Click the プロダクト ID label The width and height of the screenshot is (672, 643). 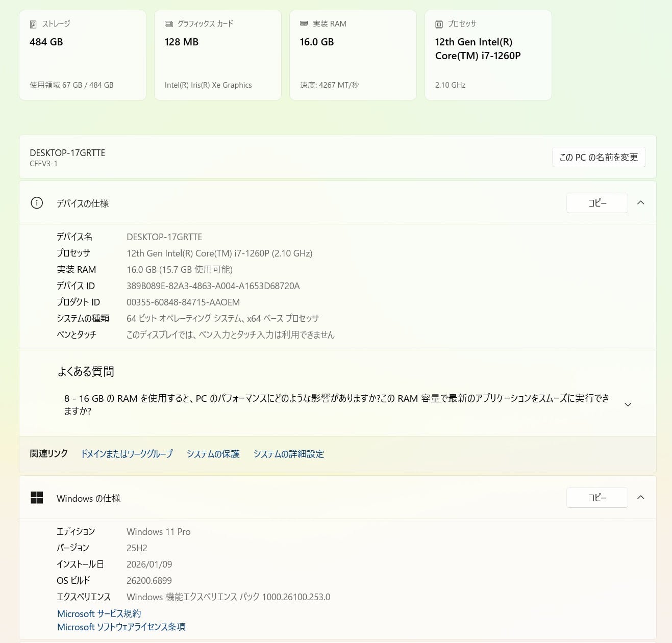click(x=78, y=302)
